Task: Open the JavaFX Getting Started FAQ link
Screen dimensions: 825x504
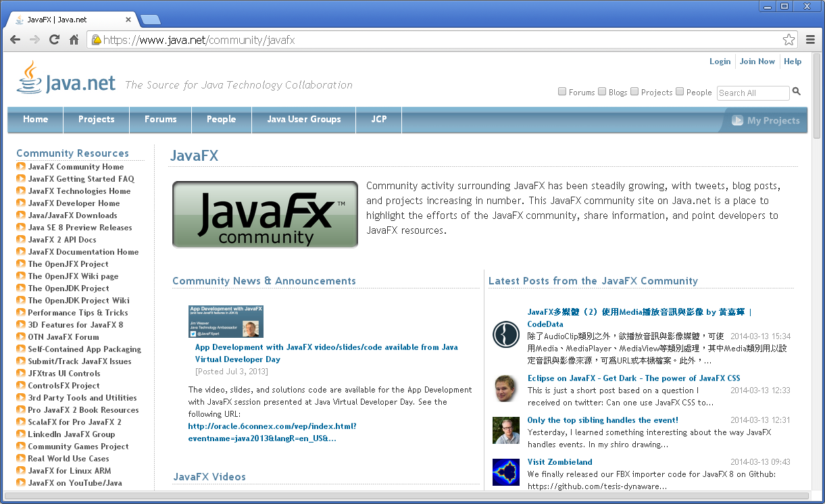Action: tap(81, 179)
